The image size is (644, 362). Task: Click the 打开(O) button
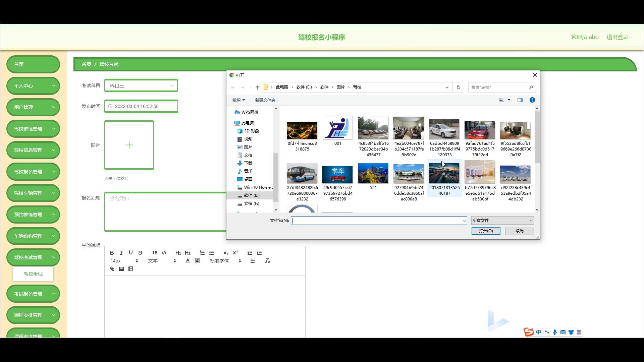tap(486, 231)
